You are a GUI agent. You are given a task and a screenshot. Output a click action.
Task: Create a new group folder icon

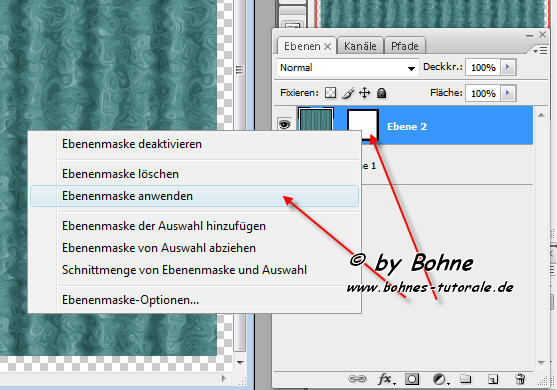click(465, 379)
